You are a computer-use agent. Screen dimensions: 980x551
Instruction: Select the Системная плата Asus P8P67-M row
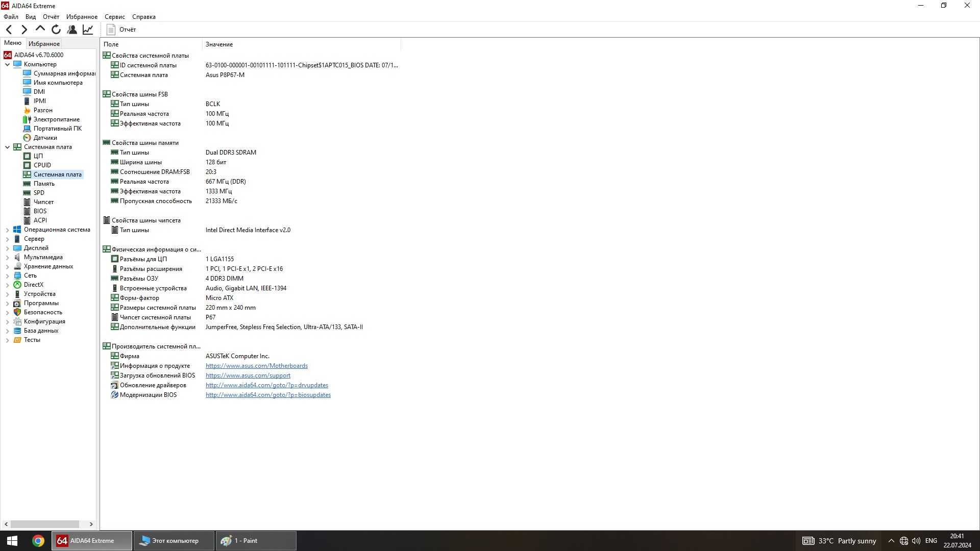coord(250,75)
